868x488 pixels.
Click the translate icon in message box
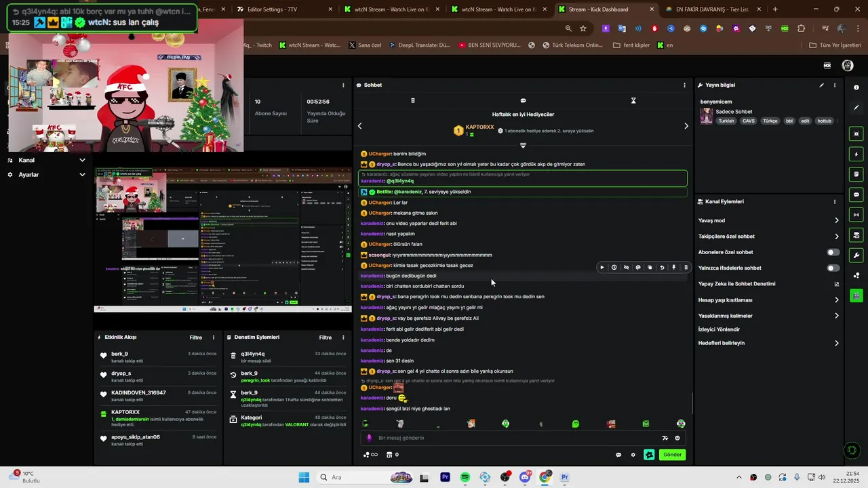click(x=665, y=438)
